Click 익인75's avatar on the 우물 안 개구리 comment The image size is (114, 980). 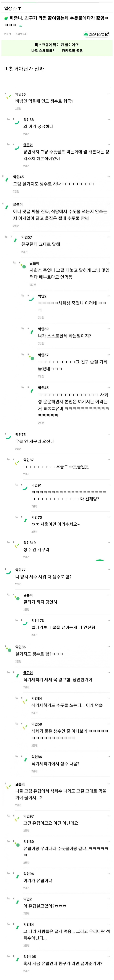pyautogui.click(x=8, y=437)
